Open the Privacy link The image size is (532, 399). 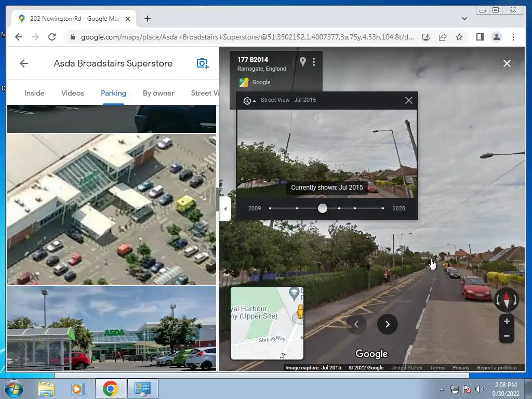(461, 367)
